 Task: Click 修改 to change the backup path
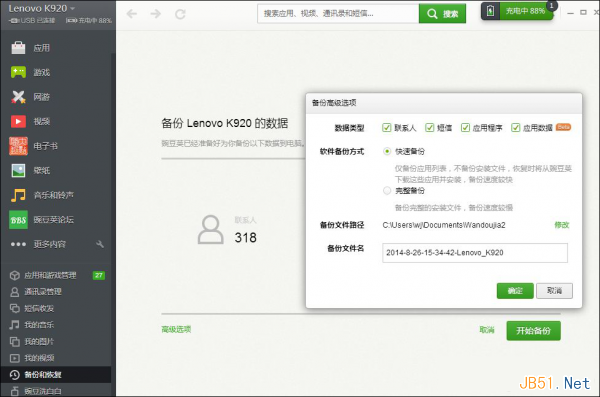pos(562,225)
